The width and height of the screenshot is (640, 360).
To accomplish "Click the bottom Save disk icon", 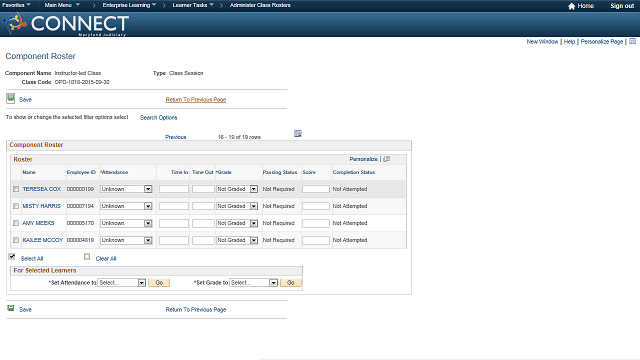I will tap(11, 308).
